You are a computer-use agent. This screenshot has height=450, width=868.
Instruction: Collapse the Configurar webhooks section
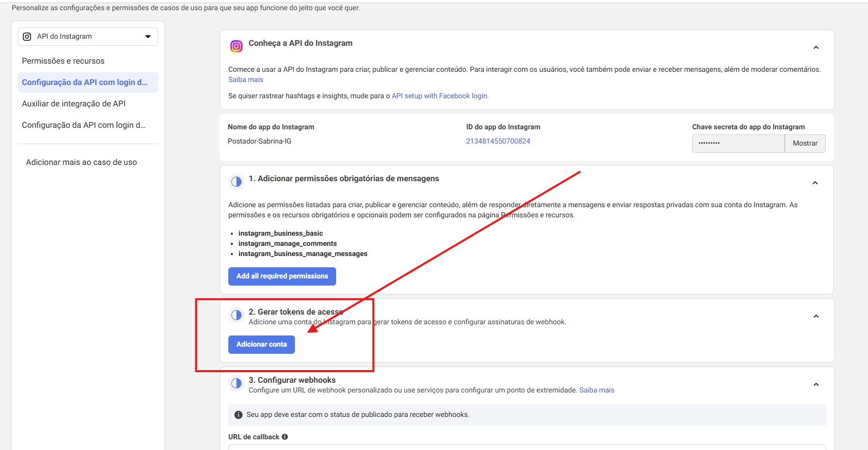tap(816, 384)
